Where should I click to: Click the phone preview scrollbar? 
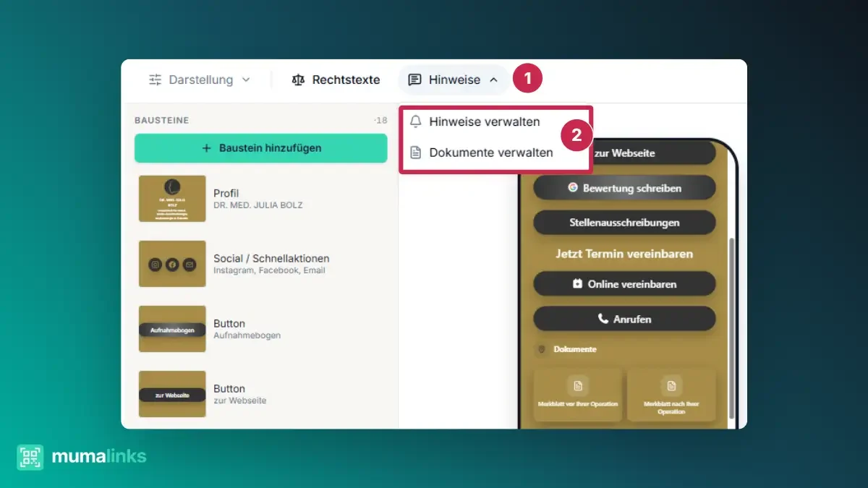pos(731,327)
